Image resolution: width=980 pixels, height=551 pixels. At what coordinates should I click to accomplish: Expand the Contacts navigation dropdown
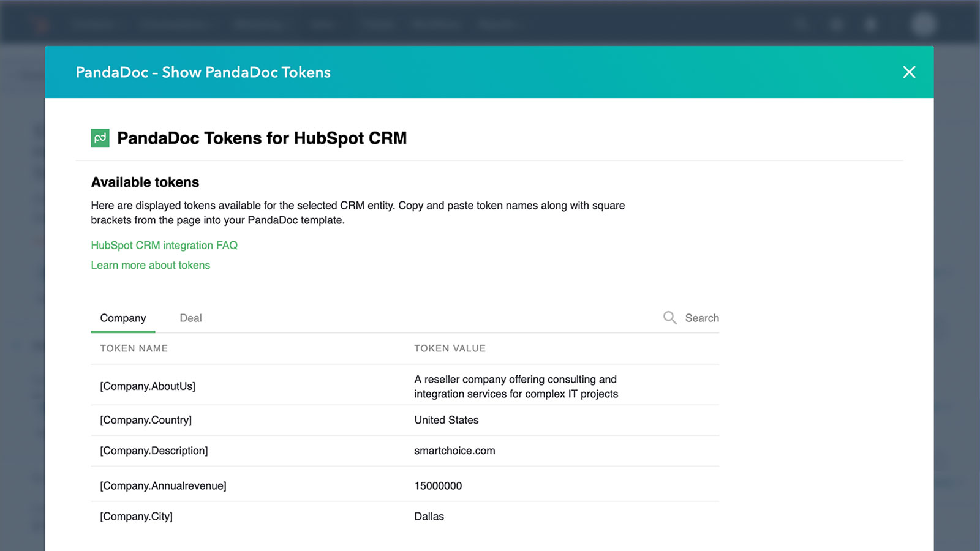(93, 23)
